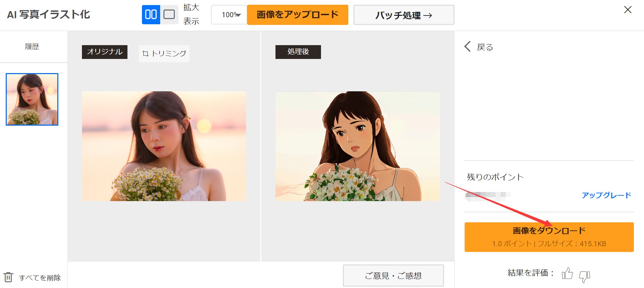Click the トリミング crop icon
This screenshot has height=288, width=644.
tap(145, 54)
